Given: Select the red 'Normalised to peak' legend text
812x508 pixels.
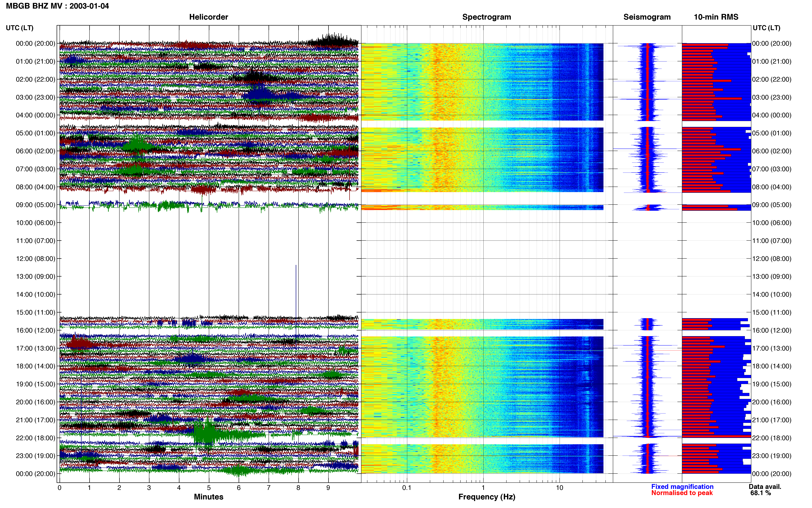Looking at the screenshot, I should click(682, 493).
